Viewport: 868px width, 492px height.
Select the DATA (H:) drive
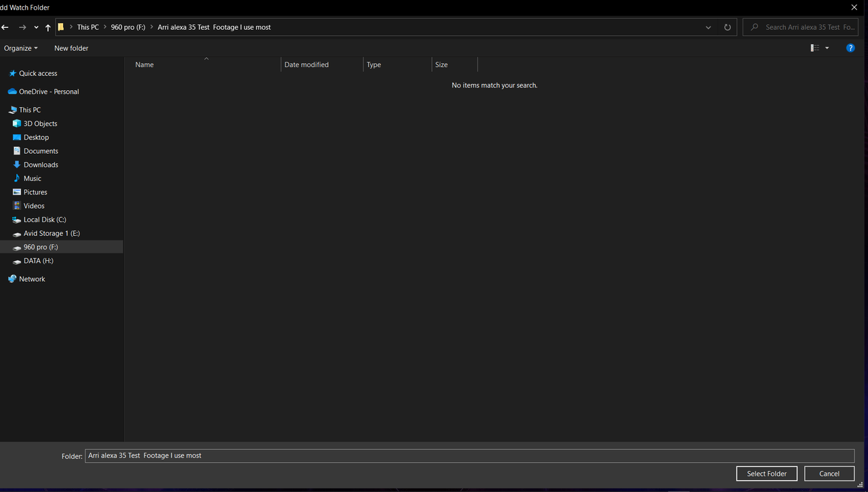[38, 261]
